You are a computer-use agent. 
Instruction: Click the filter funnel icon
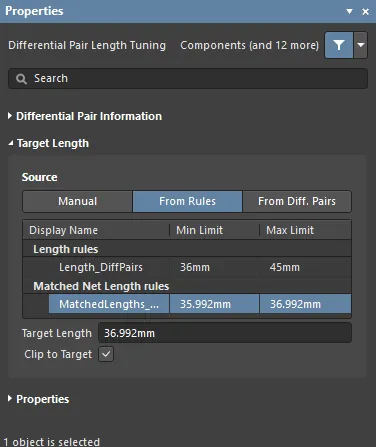pyautogui.click(x=339, y=45)
